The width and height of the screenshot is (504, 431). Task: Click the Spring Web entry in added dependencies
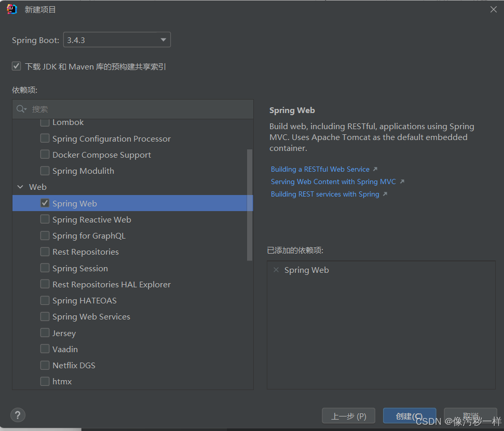(306, 270)
